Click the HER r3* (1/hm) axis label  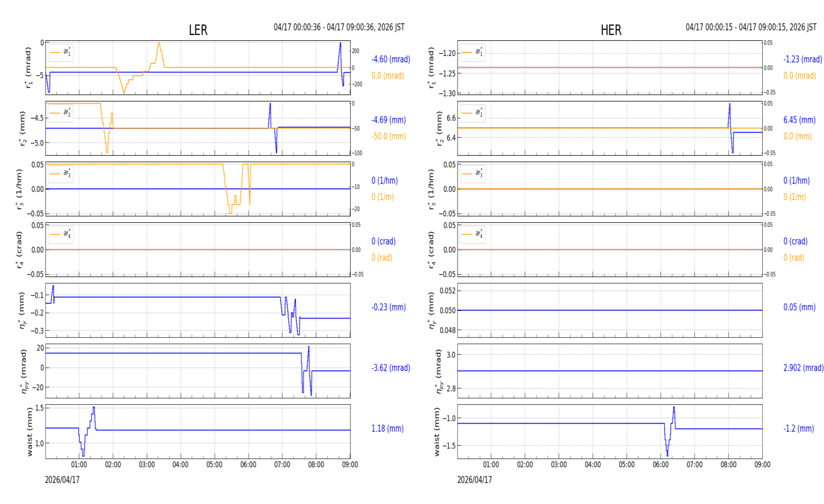pyautogui.click(x=432, y=189)
